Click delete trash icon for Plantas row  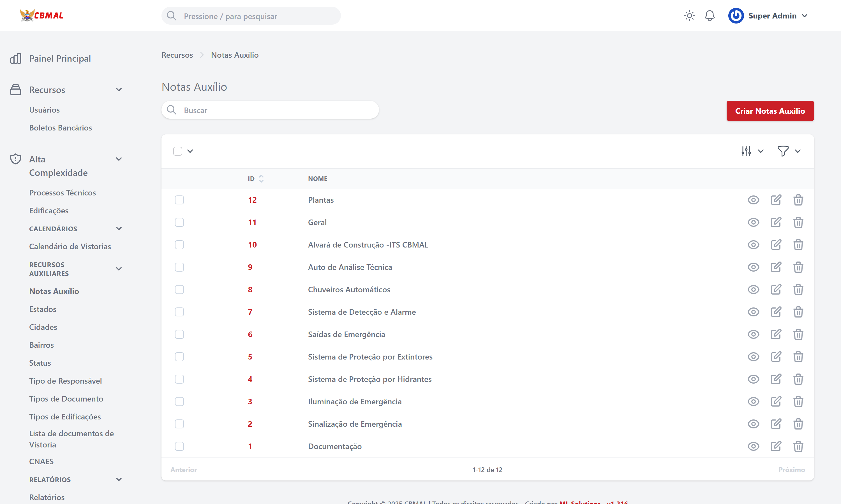click(x=798, y=200)
